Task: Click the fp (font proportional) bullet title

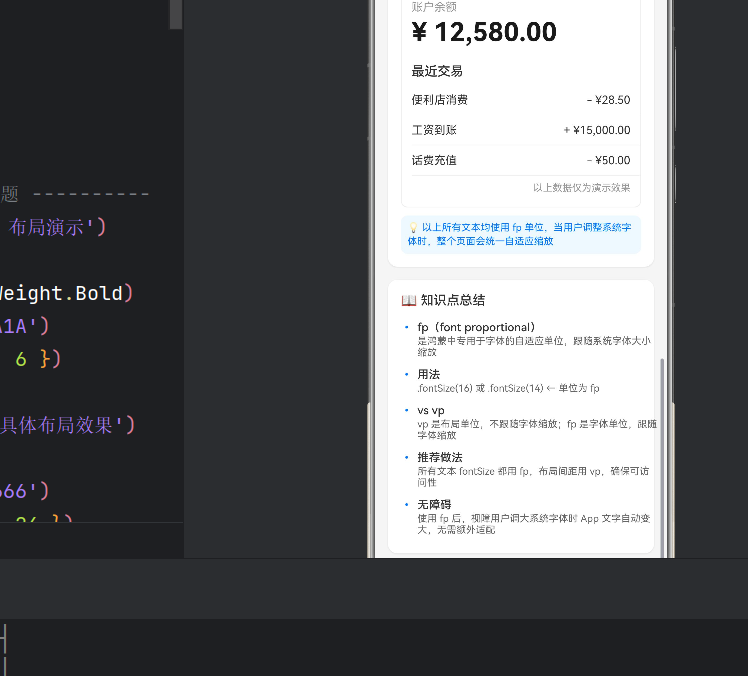Action: point(476,327)
